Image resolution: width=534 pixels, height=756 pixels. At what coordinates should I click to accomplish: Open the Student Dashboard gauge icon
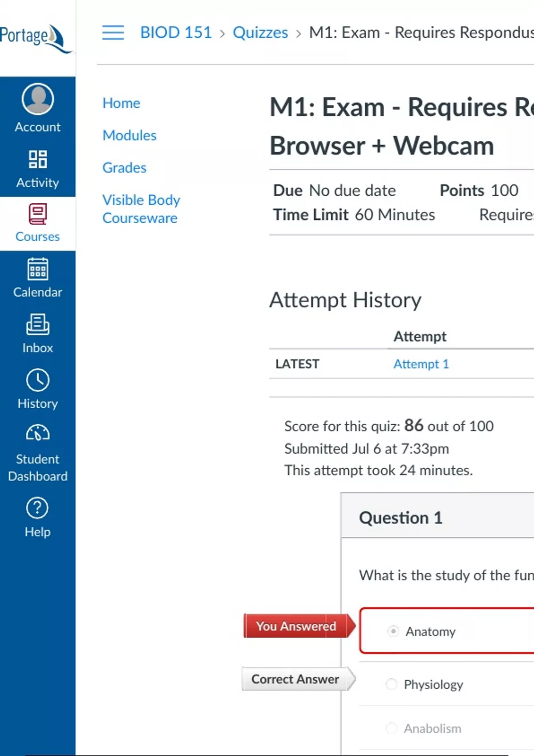coord(38,433)
